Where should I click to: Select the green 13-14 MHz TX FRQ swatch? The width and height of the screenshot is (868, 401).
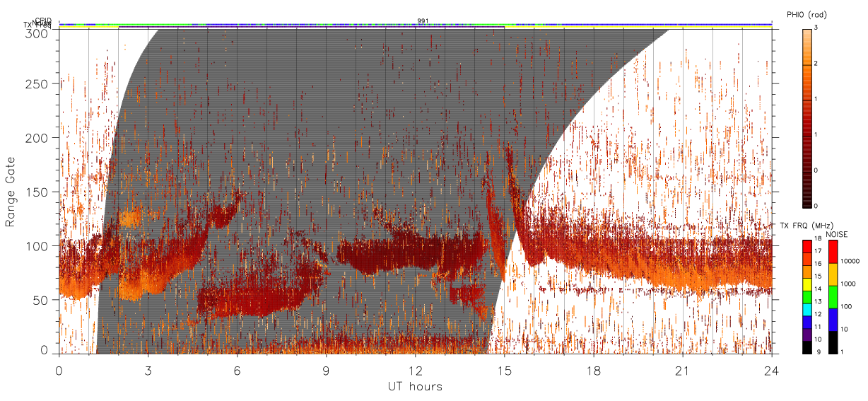click(807, 296)
